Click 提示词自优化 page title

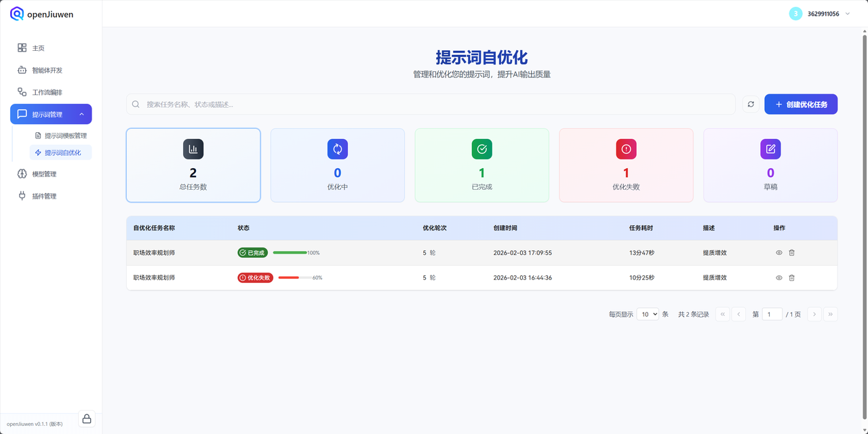pyautogui.click(x=481, y=57)
